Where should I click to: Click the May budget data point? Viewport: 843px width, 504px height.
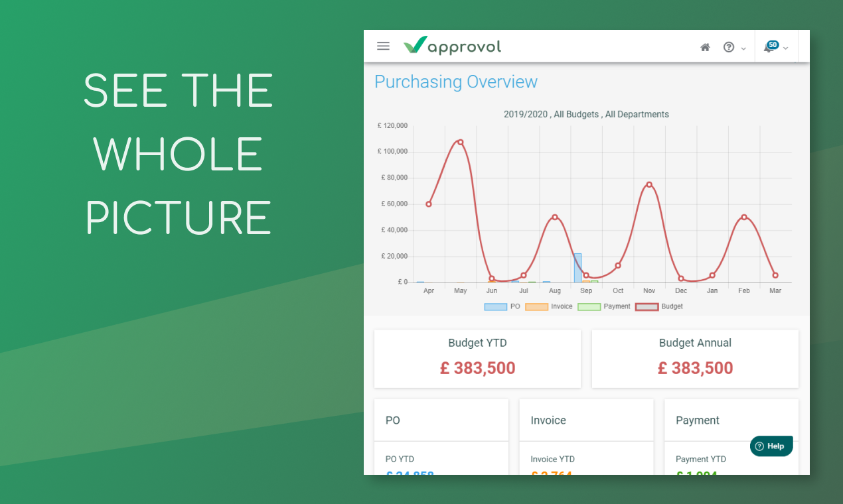click(461, 142)
